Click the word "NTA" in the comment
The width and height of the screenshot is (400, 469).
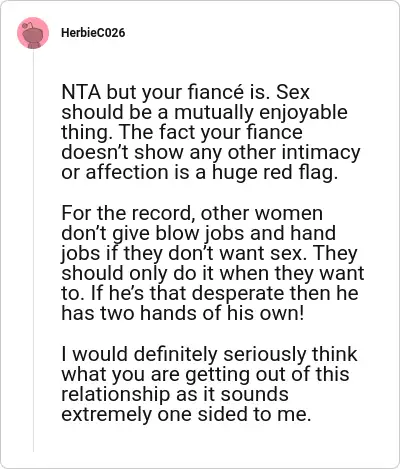(x=81, y=92)
